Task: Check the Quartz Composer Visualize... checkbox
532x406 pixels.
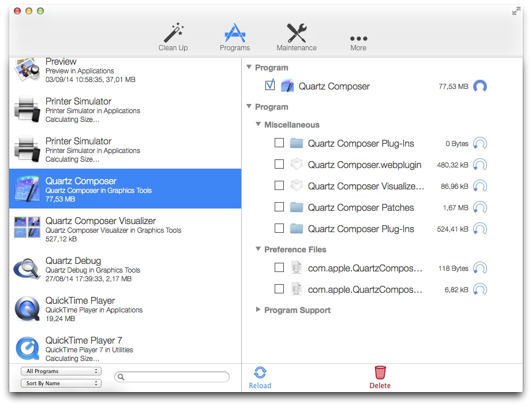Action: [279, 186]
